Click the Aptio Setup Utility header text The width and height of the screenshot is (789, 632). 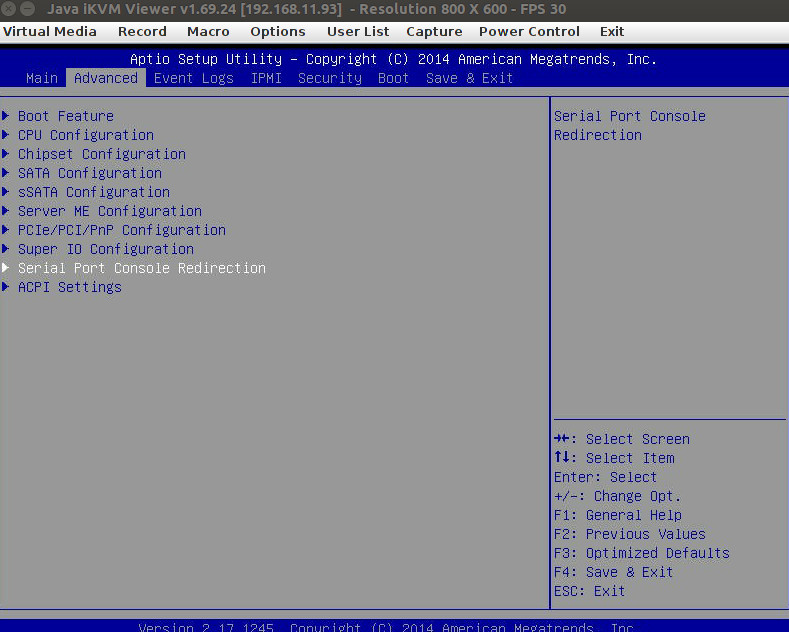click(x=393, y=59)
